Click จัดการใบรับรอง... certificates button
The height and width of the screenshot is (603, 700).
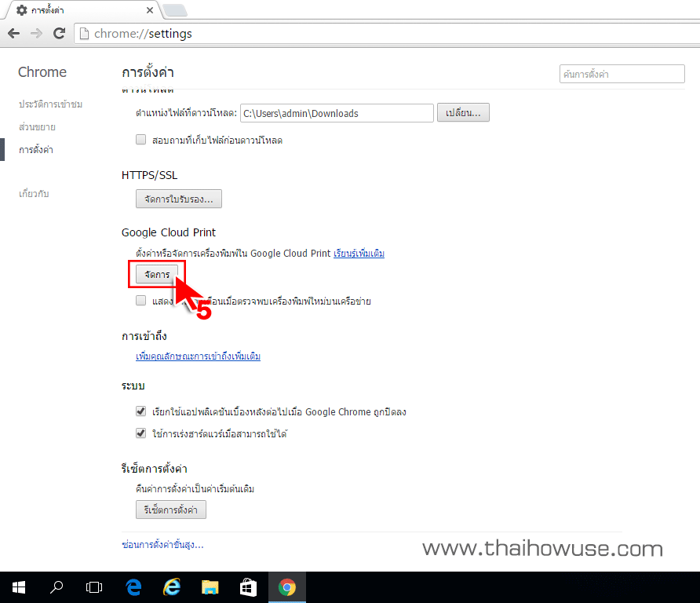click(x=179, y=199)
